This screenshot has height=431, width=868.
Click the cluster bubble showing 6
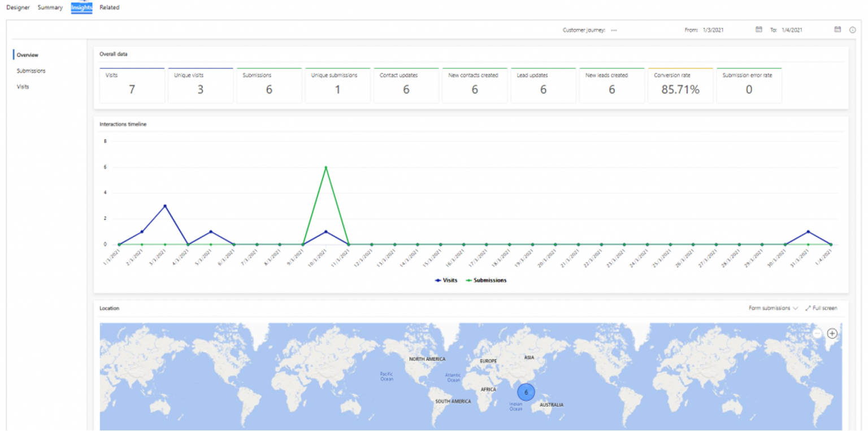526,392
